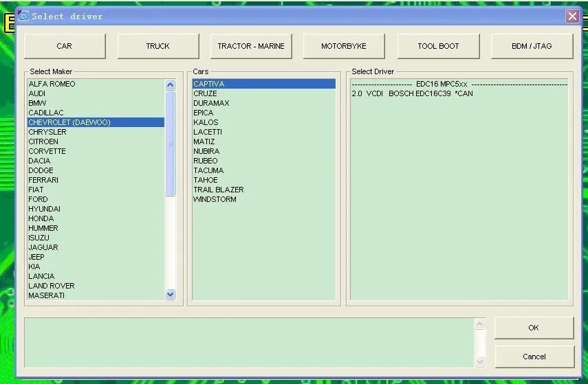Select the TRACTOR - MARINE category button
The image size is (588, 384).
pos(251,46)
